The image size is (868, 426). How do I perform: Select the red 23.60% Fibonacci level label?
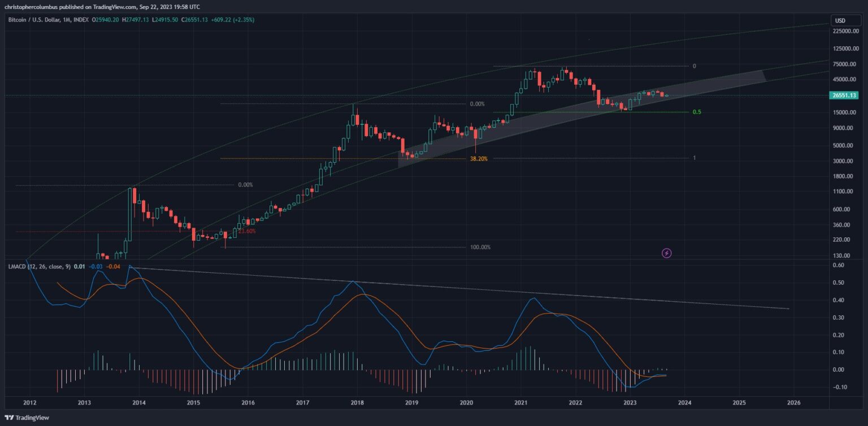tap(246, 231)
